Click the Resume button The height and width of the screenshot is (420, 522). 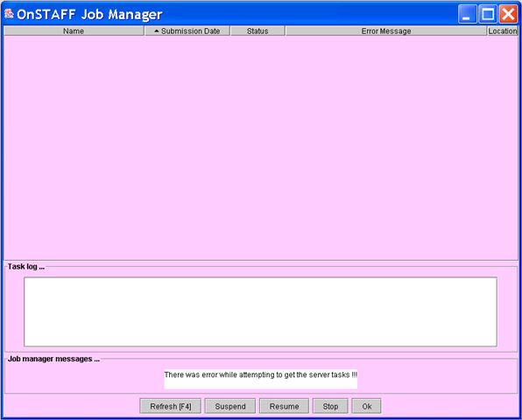pyautogui.click(x=284, y=406)
